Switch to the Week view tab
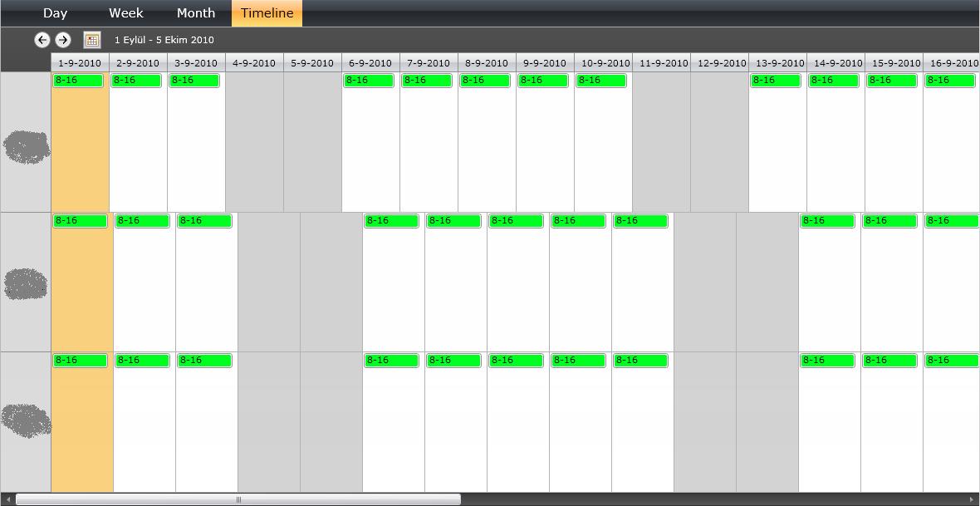Image resolution: width=980 pixels, height=506 pixels. click(x=125, y=13)
